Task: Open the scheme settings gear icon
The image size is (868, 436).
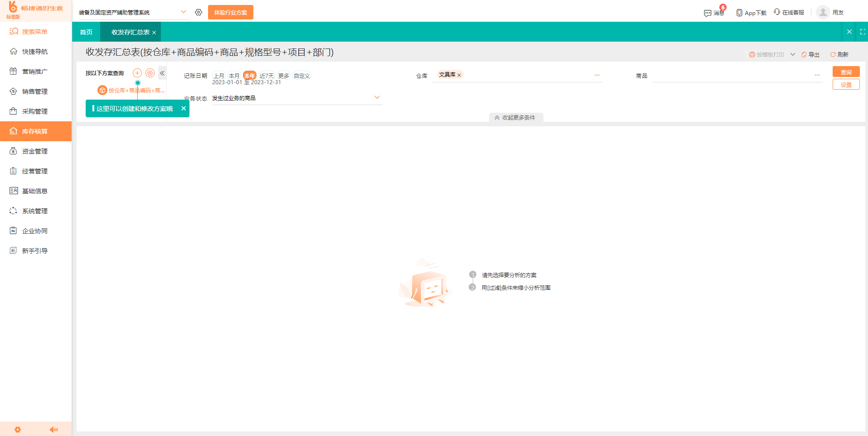Action: tap(150, 72)
